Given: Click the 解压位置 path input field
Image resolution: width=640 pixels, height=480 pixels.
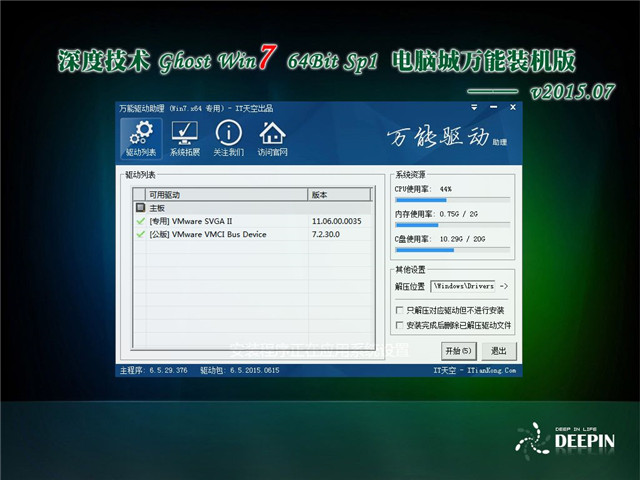Looking at the screenshot, I should point(463,286).
